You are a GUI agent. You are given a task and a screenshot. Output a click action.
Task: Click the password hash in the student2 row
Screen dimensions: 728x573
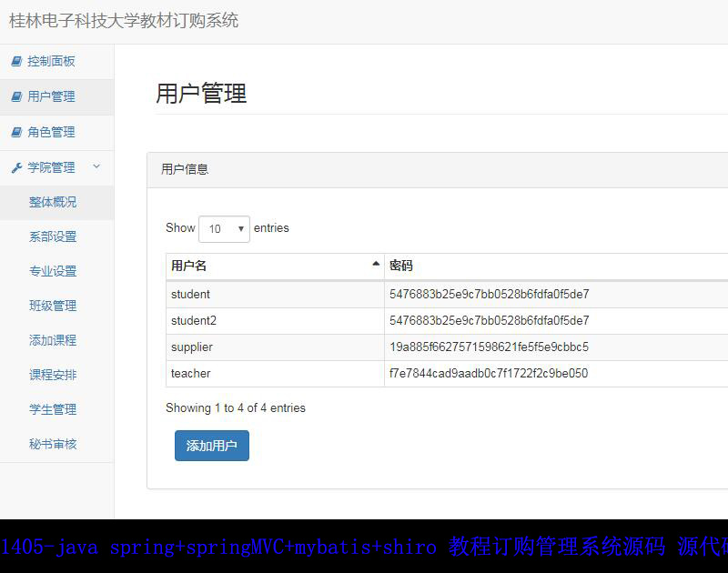490,320
